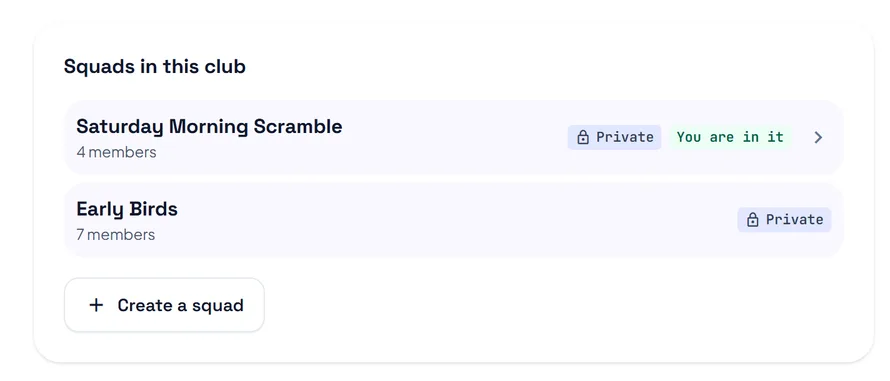Click the '7 members' text
Screen dimensions: 890x381
pos(116,235)
